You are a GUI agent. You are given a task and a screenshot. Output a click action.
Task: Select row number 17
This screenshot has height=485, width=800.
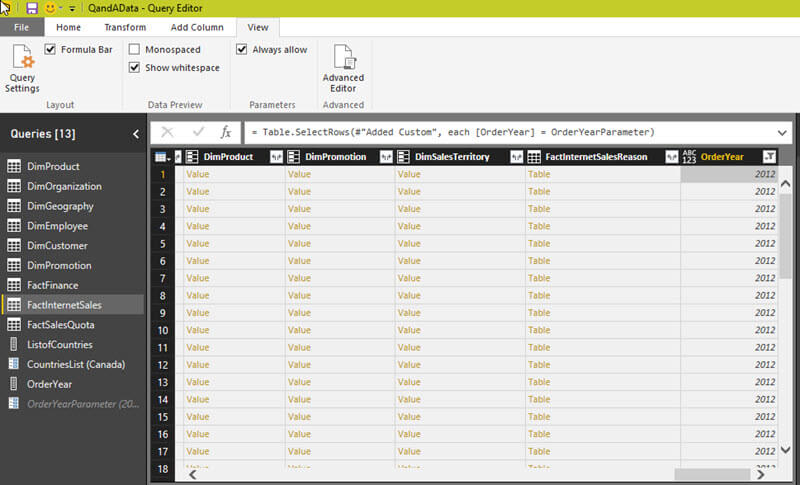163,452
